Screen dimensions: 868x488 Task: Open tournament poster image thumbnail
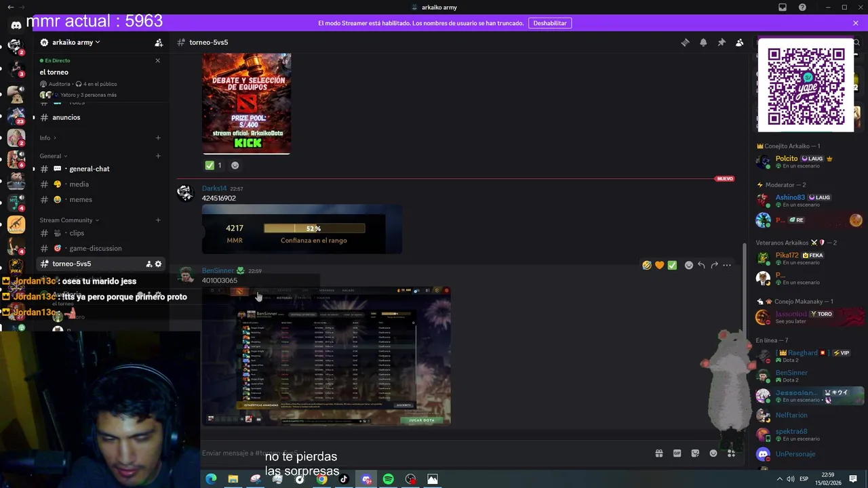pyautogui.click(x=247, y=104)
